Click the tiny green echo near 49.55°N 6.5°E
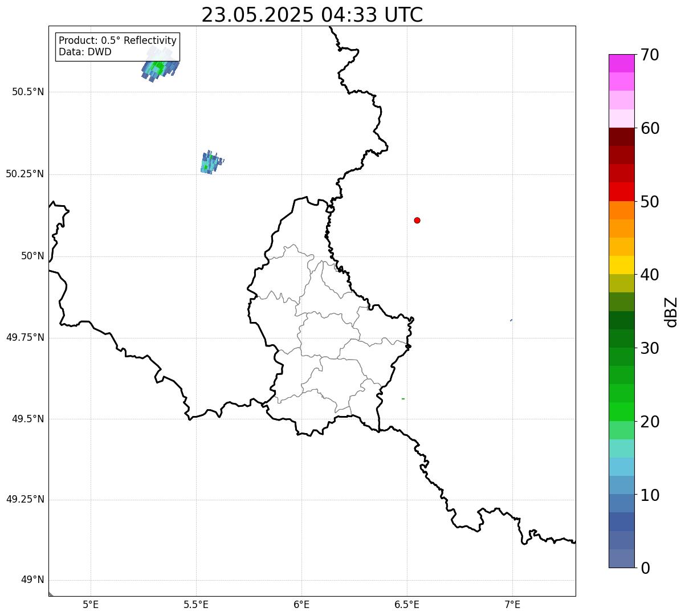The height and width of the screenshot is (616, 685). point(403,399)
